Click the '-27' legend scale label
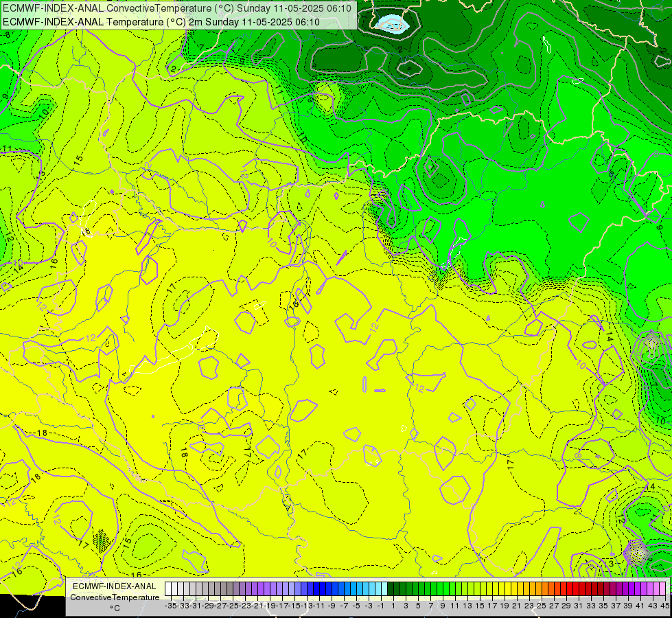 click(220, 606)
